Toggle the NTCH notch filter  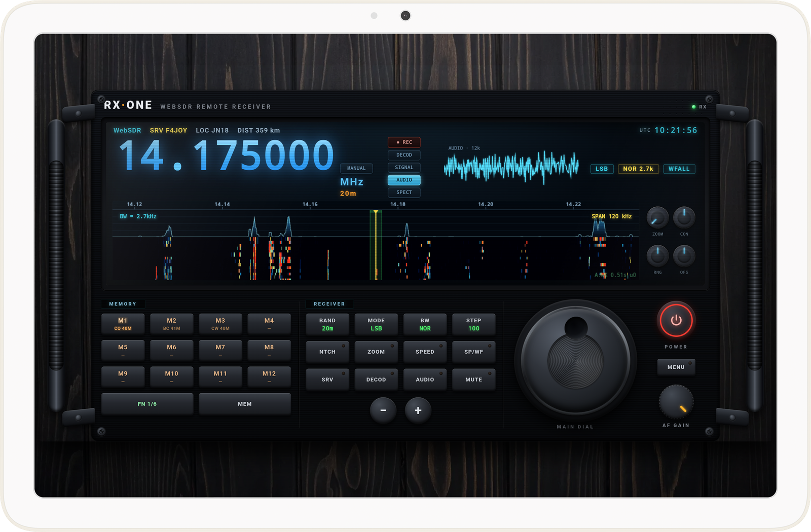tap(327, 352)
